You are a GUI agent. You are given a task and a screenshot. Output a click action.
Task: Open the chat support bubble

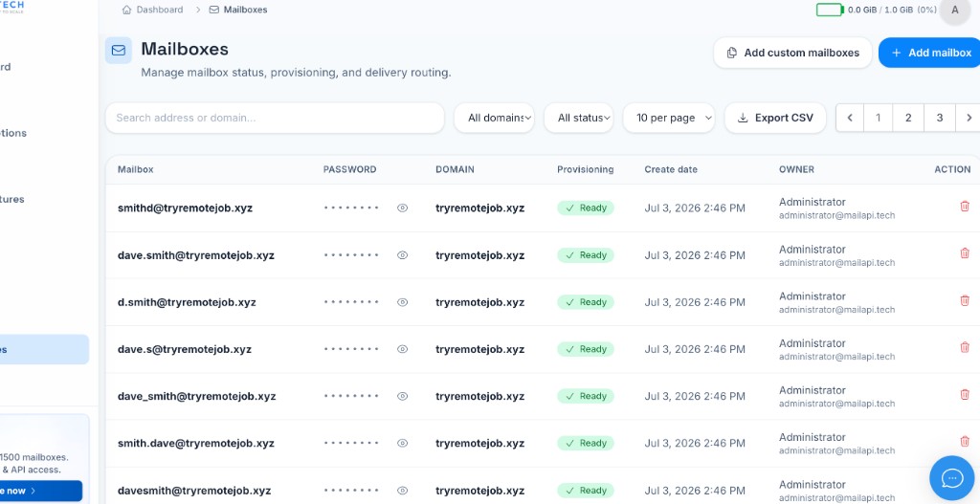coord(952,478)
